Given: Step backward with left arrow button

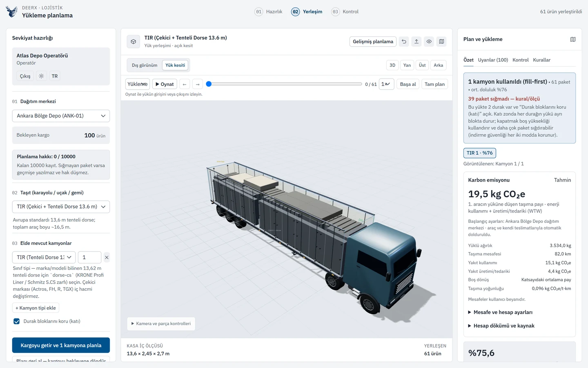Looking at the screenshot, I should (185, 84).
